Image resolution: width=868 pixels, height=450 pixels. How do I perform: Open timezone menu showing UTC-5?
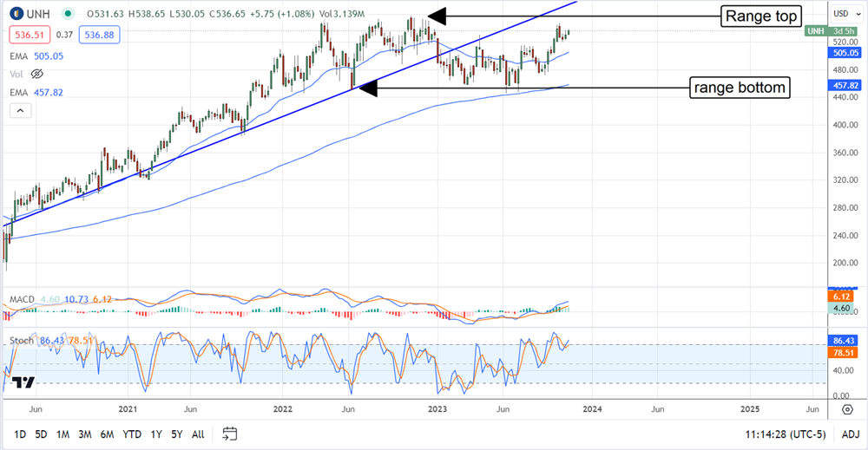tap(783, 433)
